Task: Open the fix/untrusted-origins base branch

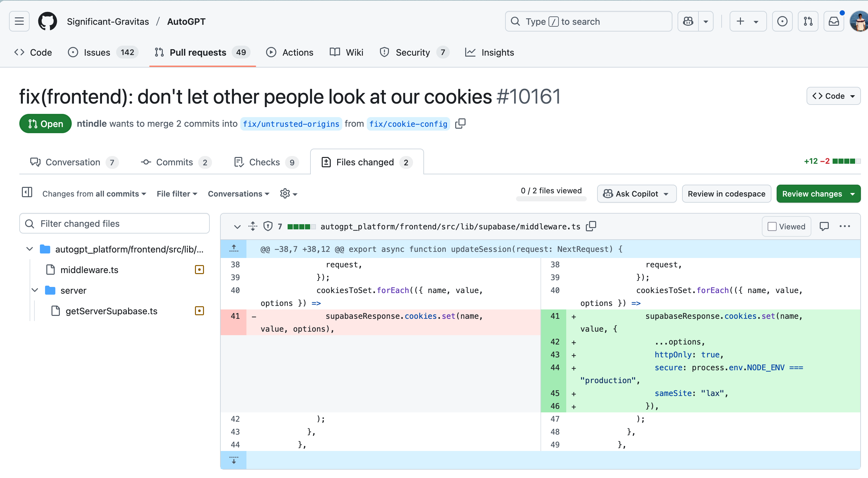Action: 291,124
